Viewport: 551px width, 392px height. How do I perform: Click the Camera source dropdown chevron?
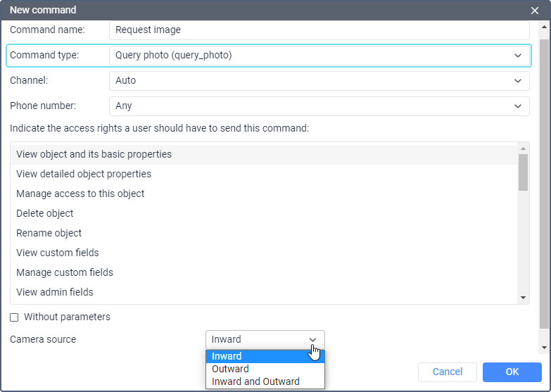[x=312, y=340]
